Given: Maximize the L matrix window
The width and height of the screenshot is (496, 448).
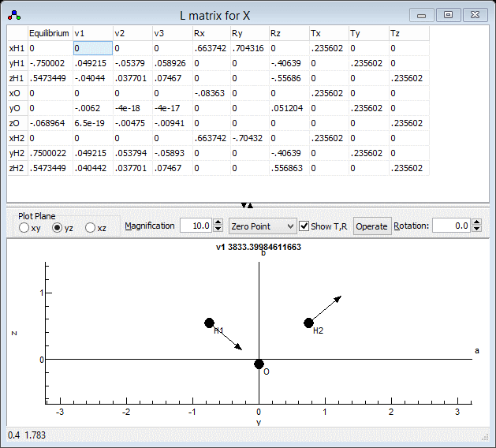Looking at the screenshot, I should pos(448,15).
